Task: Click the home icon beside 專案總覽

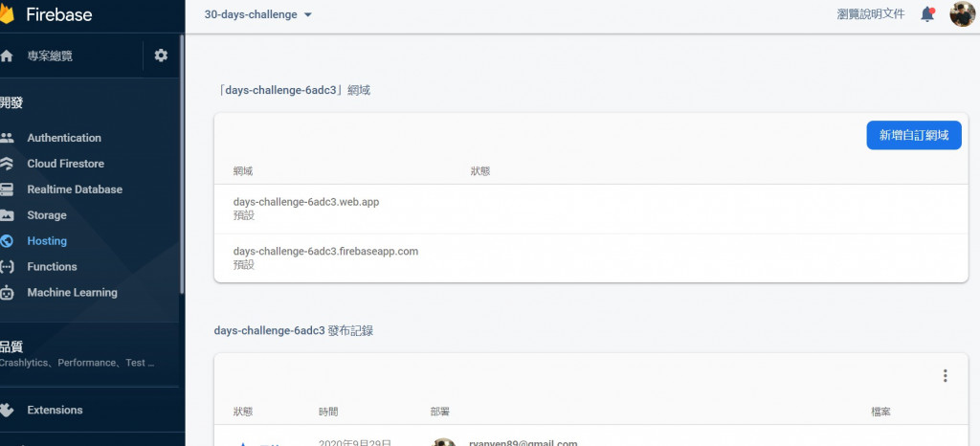Action: click(x=7, y=56)
